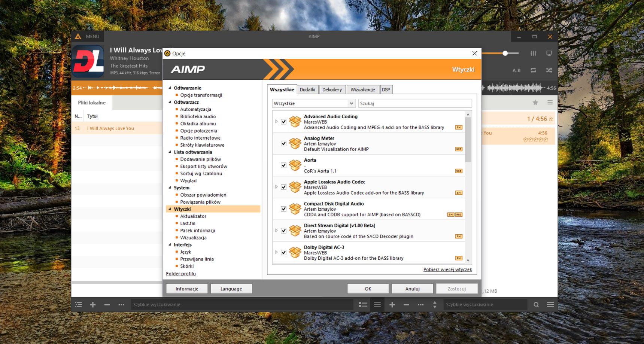
Task: Uncheck the Dolby Digital AC-3 plugin
Action: coord(283,252)
